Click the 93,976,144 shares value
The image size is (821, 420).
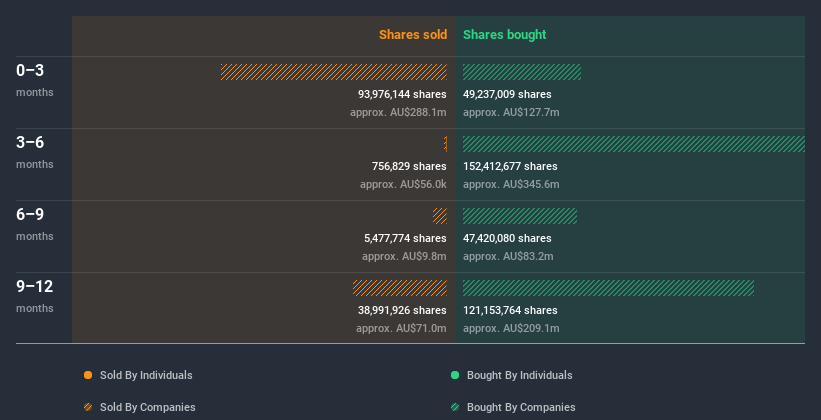[x=402, y=94]
